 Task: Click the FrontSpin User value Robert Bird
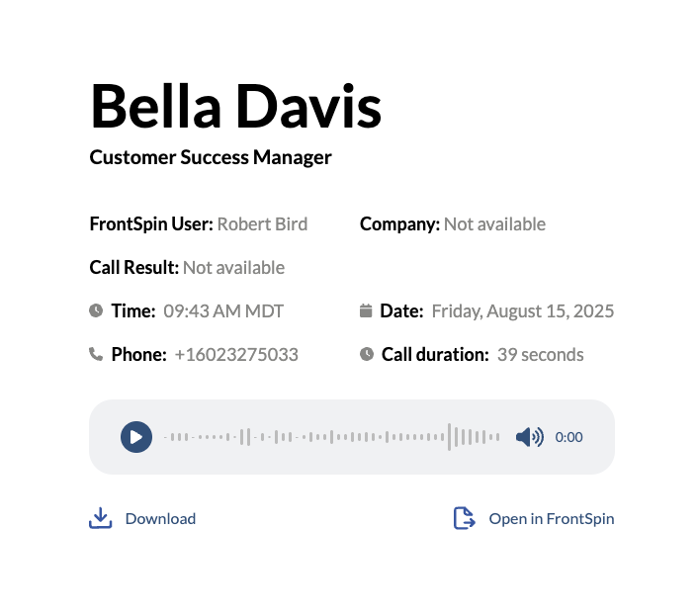click(262, 223)
